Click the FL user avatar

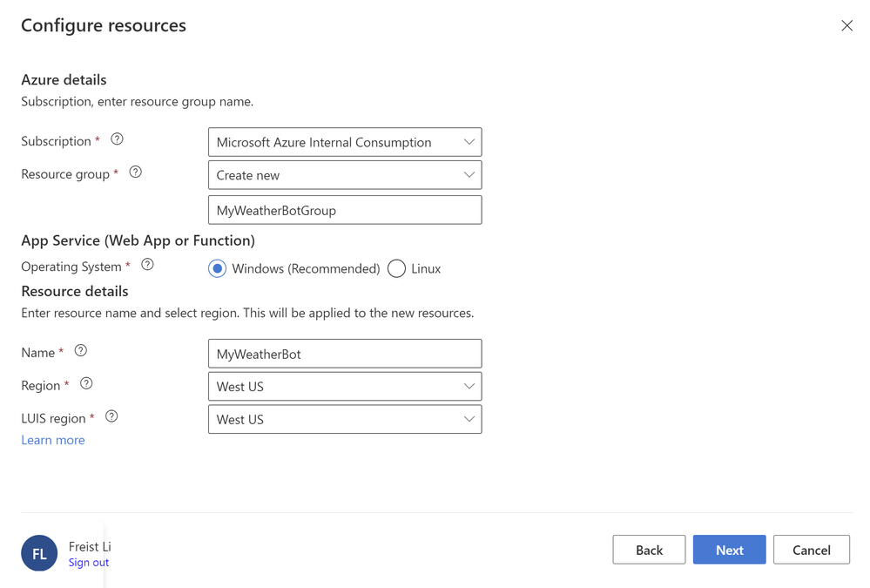pyautogui.click(x=39, y=553)
